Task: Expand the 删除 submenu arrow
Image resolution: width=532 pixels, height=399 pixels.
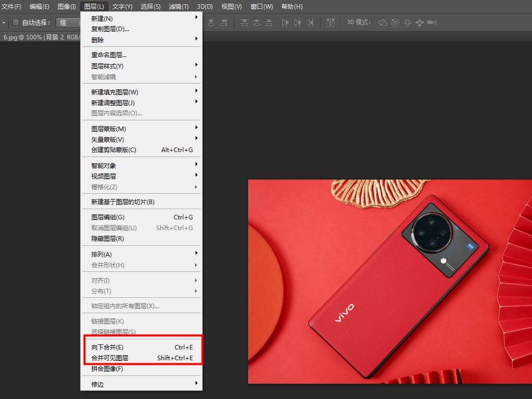Action: coord(196,39)
